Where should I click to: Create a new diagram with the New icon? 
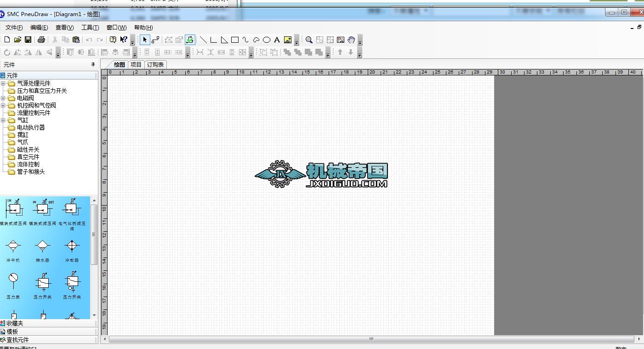coord(7,40)
